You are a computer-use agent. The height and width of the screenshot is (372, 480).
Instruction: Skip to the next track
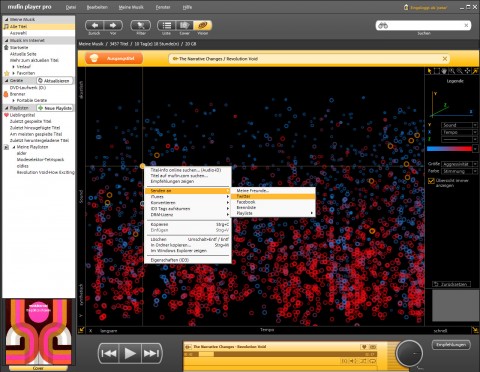click(151, 353)
